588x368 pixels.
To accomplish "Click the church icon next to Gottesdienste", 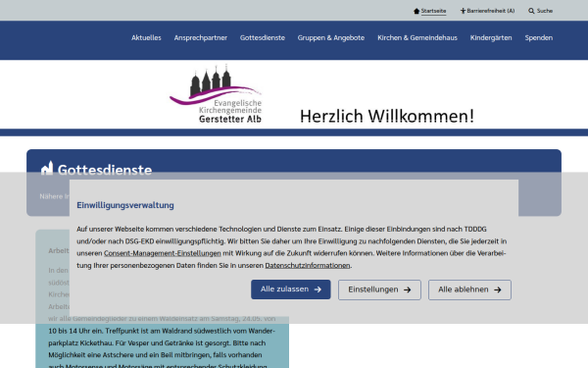I will (x=47, y=168).
